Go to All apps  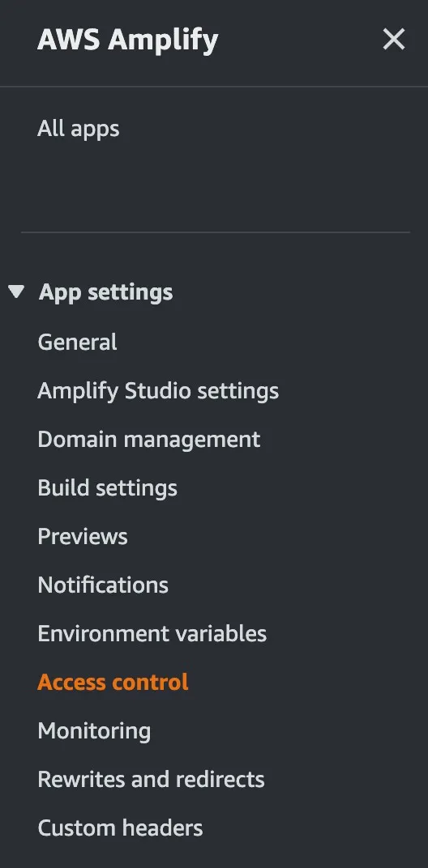pos(78,129)
